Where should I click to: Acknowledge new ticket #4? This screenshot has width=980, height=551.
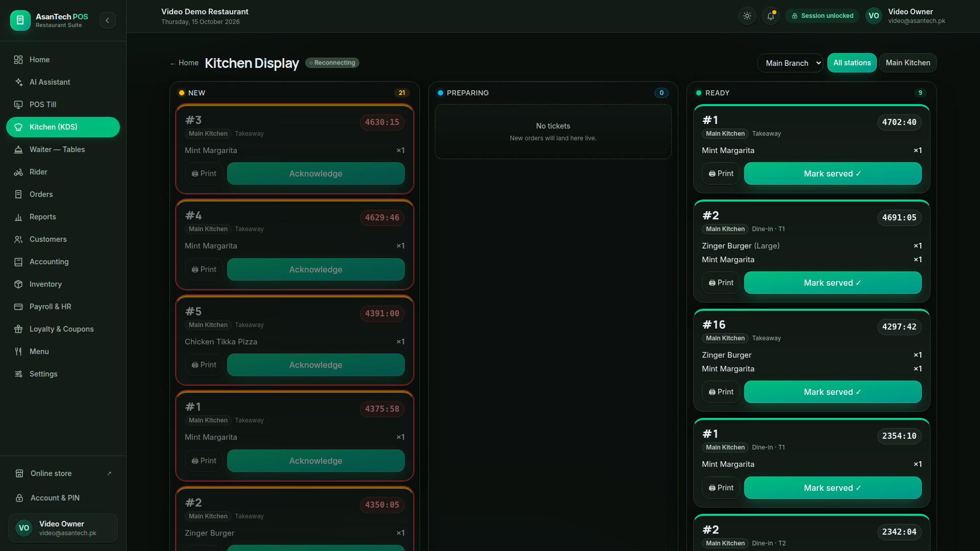(316, 269)
